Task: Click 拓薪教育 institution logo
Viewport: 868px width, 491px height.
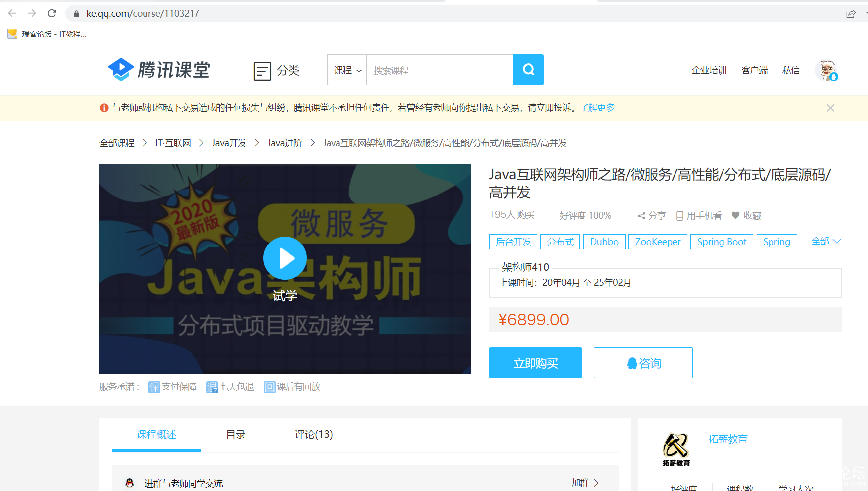Action: [x=676, y=449]
